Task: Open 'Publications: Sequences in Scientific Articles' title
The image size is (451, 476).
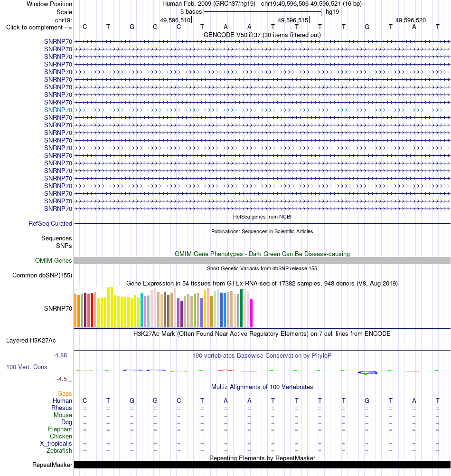Action: (x=262, y=231)
